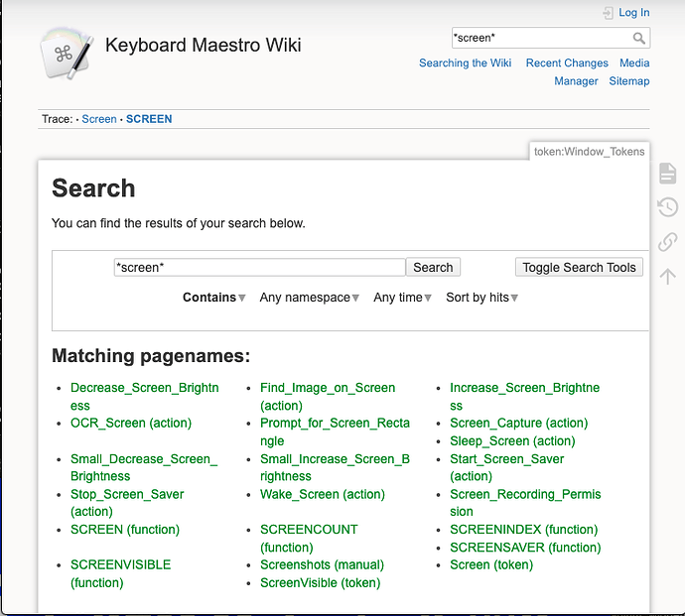This screenshot has height=616, width=685.
Task: Click the Log In door icon
Action: tap(608, 13)
